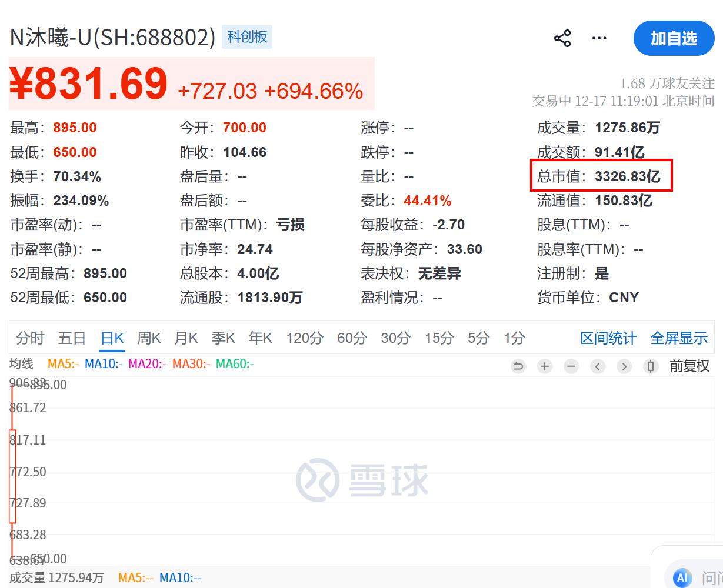The height and width of the screenshot is (588, 723).
Task: Zoom out chart with minus icon
Action: [x=571, y=366]
